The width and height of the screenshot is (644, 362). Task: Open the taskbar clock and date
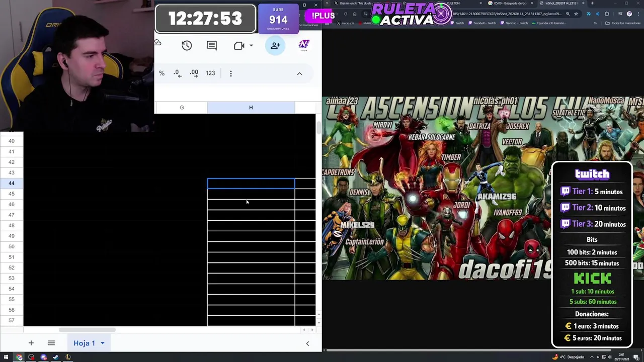coord(622,357)
